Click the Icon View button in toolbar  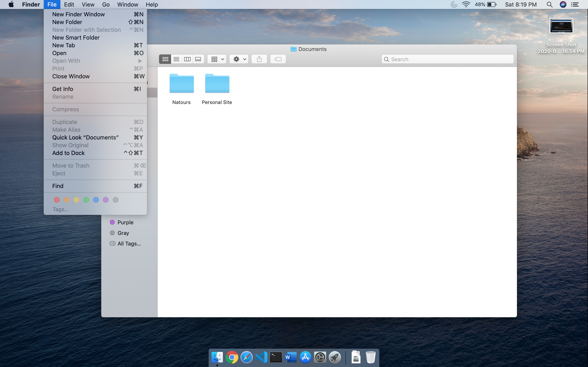coord(165,59)
